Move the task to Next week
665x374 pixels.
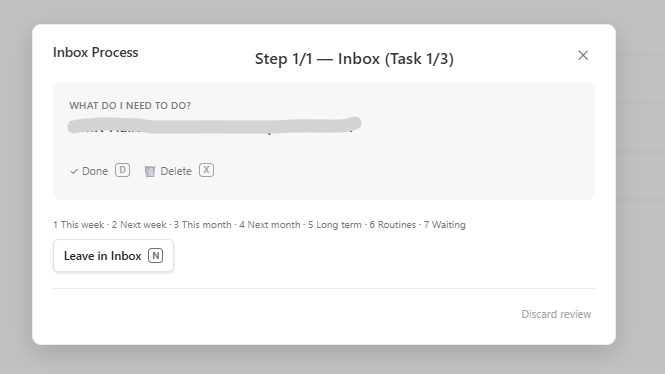[139, 225]
